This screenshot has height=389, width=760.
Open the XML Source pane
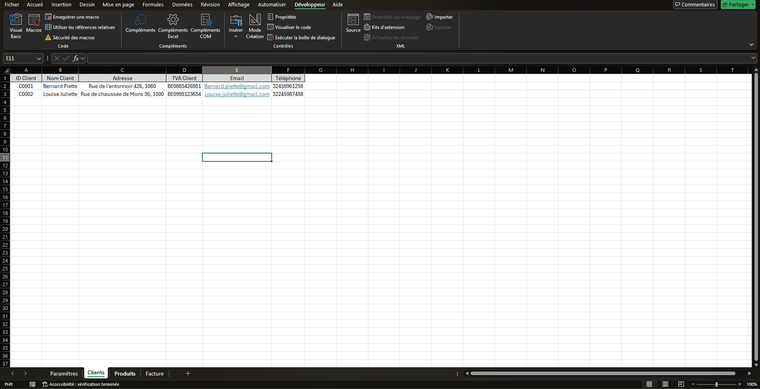pyautogui.click(x=353, y=23)
